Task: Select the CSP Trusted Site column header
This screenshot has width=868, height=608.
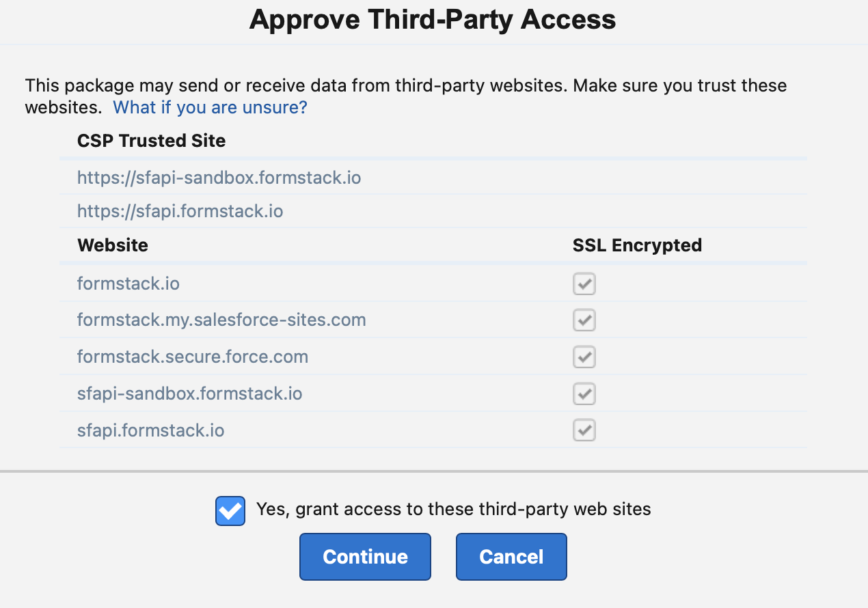Action: click(x=151, y=141)
